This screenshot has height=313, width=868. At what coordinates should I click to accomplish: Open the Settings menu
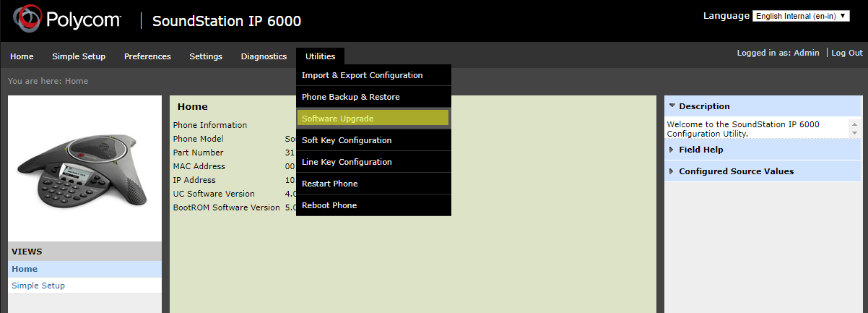click(206, 56)
